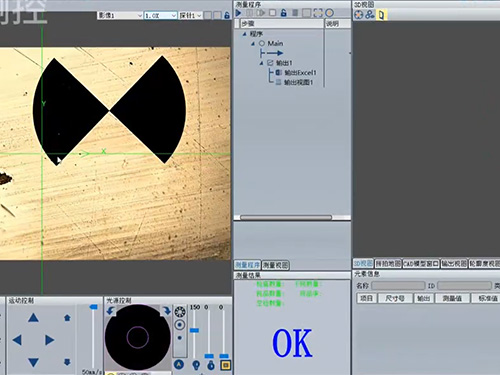500x375 pixels.
Task: Click the orange record circle icon
Action: pyautogui.click(x=329, y=13)
